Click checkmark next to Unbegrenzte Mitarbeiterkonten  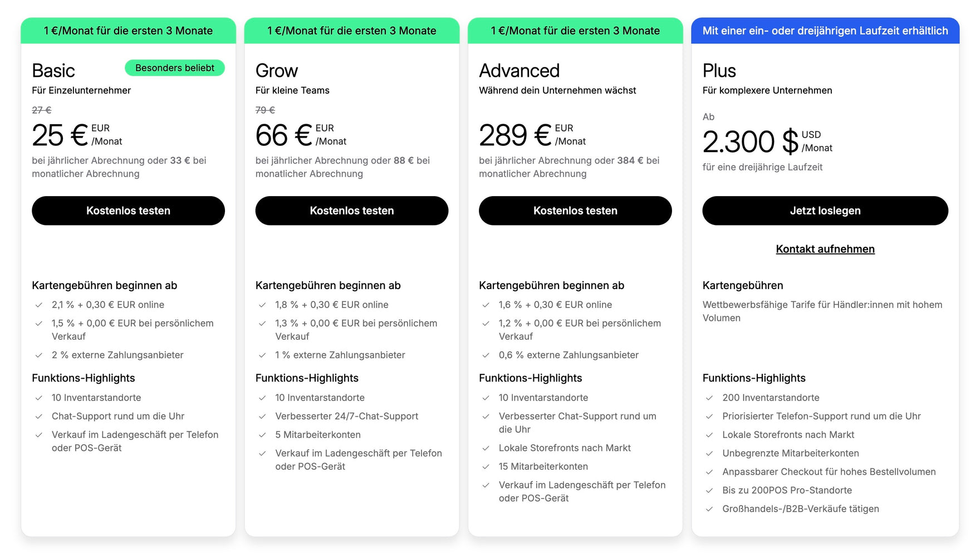click(x=709, y=454)
